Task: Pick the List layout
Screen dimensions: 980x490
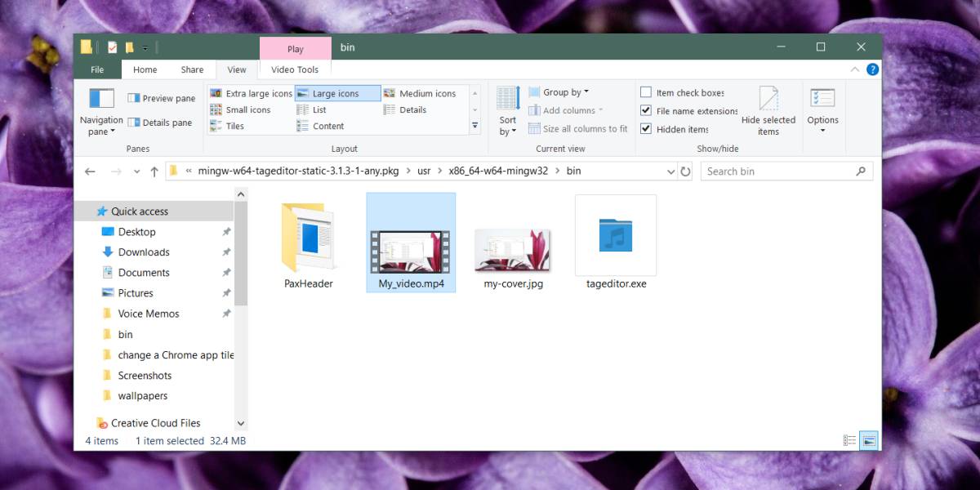Action: coord(312,109)
